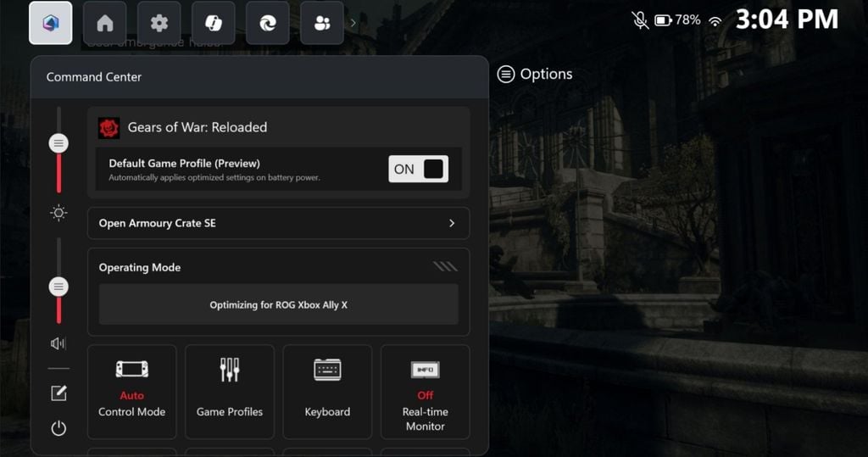Open the Settings gear widget
868x457 pixels.
pyautogui.click(x=159, y=24)
